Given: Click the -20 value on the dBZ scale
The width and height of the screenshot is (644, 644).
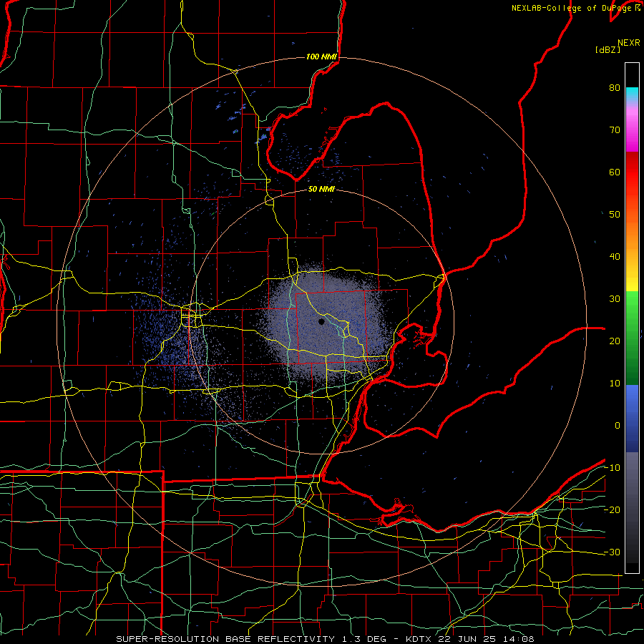Looking at the screenshot, I should (x=612, y=510).
